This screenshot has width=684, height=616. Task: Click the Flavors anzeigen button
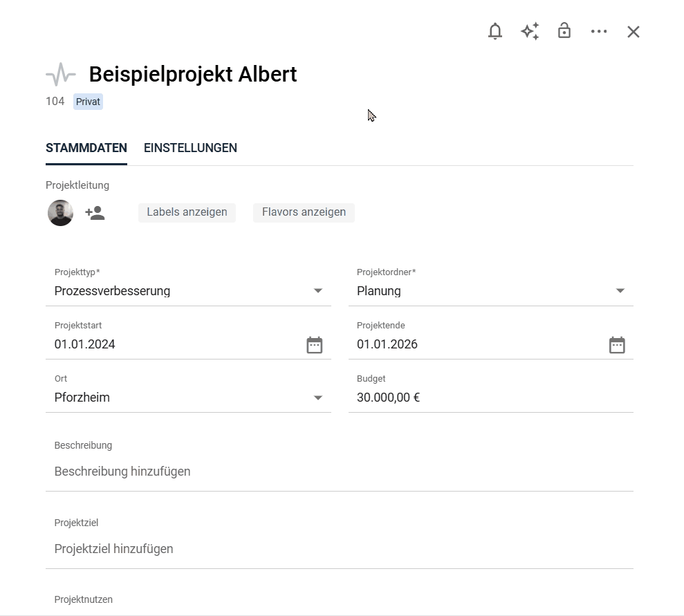click(304, 212)
